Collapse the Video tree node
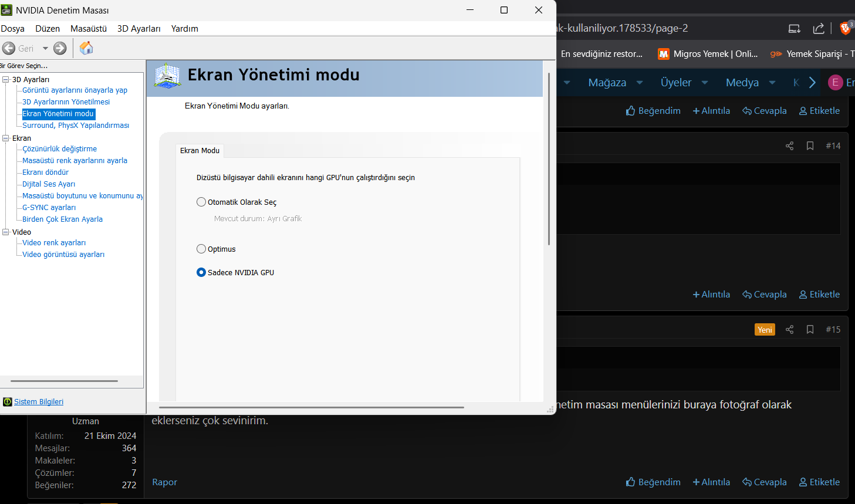Image resolution: width=855 pixels, height=504 pixels. [6, 232]
